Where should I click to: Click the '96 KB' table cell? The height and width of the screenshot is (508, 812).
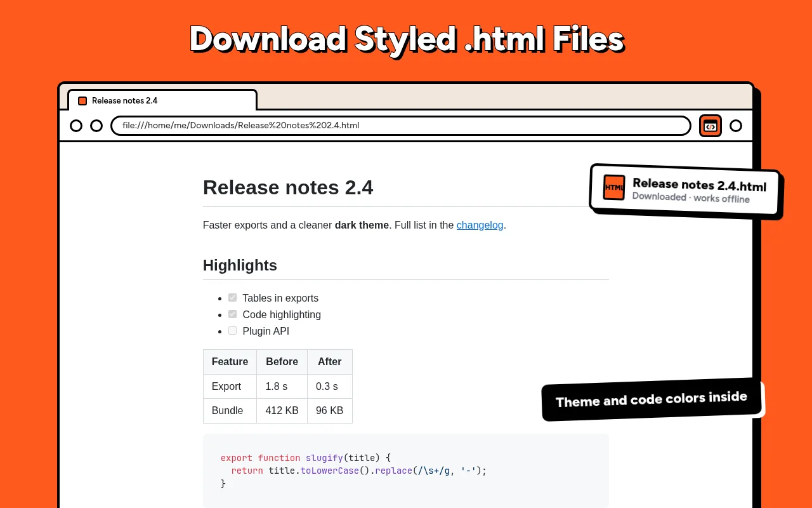[330, 411]
